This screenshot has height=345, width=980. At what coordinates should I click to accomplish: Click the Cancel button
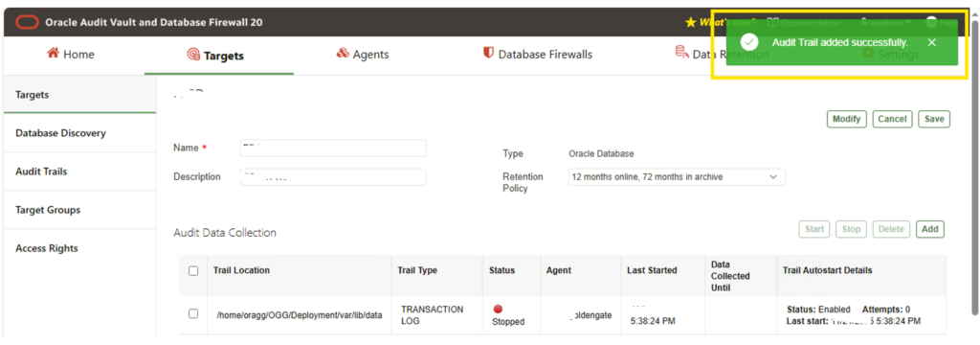pos(893,119)
